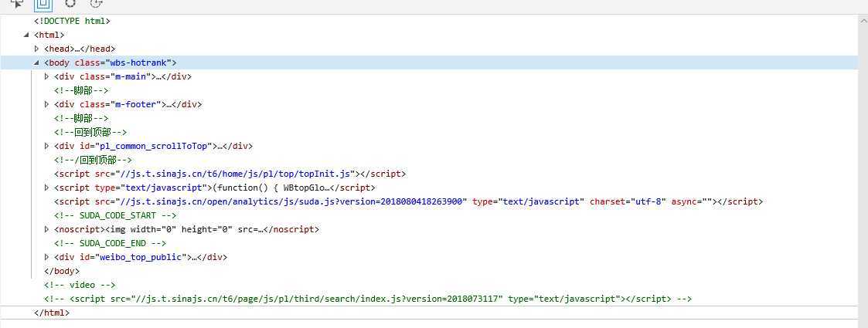Expand the m-footer div node
The height and width of the screenshot is (328, 868).
click(x=46, y=104)
